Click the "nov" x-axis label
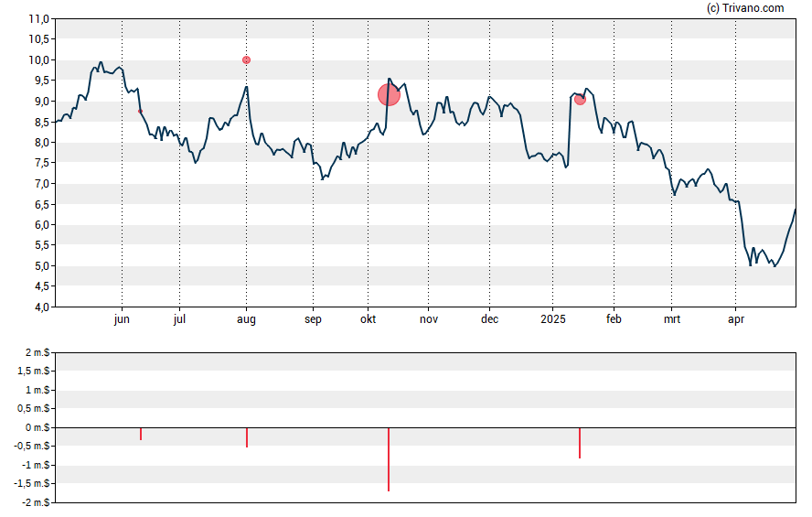 pyautogui.click(x=429, y=319)
